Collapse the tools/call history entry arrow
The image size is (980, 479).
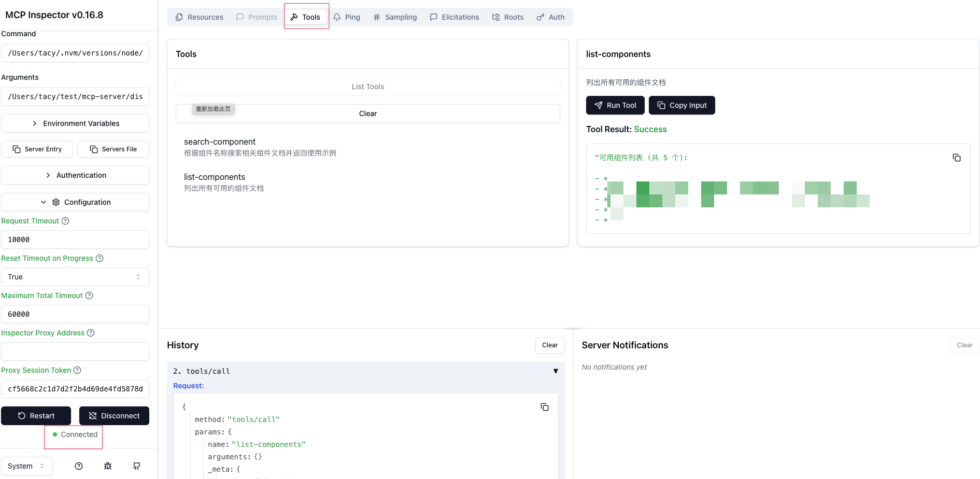coord(556,371)
